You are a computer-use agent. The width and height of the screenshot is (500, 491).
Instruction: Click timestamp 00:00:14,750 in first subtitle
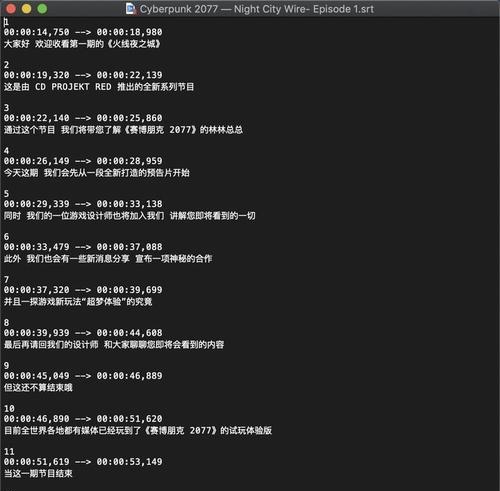[37, 32]
